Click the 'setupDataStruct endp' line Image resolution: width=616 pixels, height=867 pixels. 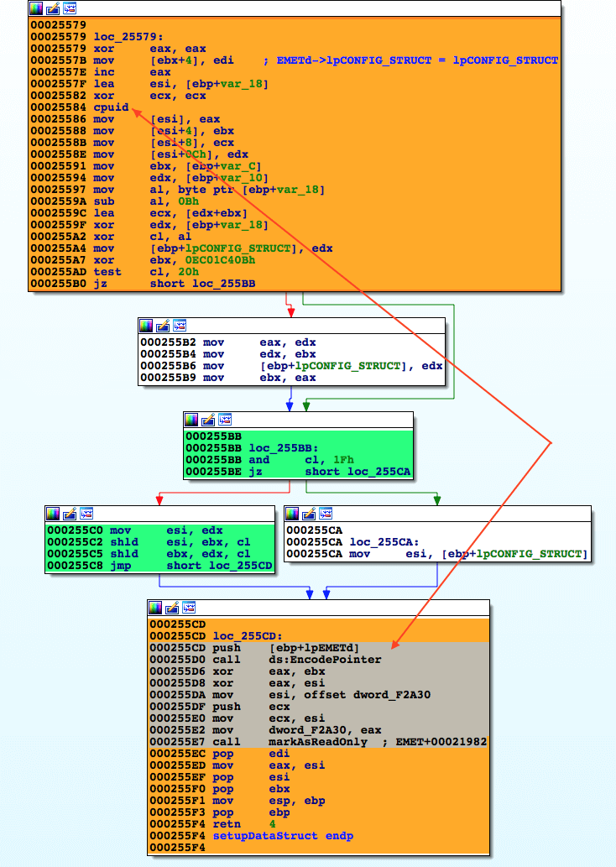point(282,836)
